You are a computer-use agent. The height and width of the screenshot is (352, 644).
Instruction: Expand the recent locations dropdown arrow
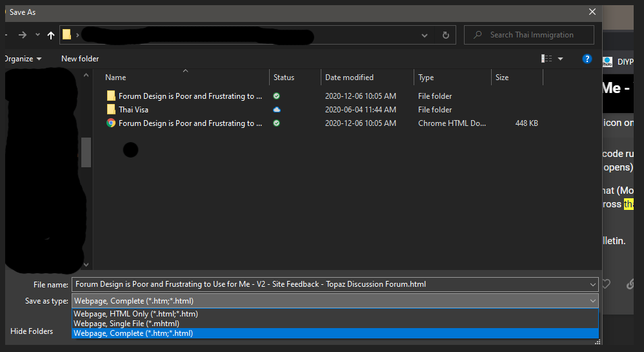(37, 35)
